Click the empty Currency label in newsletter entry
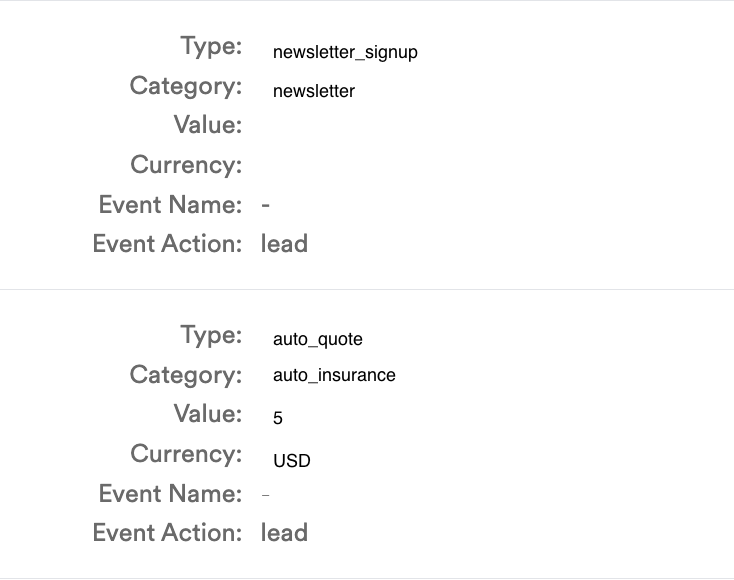Screen dimensions: 734x580 click(x=186, y=165)
